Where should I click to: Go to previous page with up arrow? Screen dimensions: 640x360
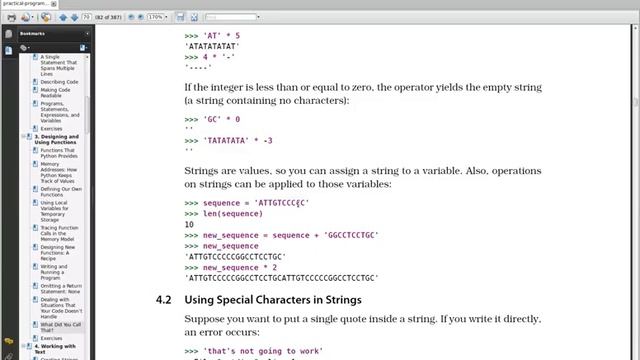pos(63,17)
